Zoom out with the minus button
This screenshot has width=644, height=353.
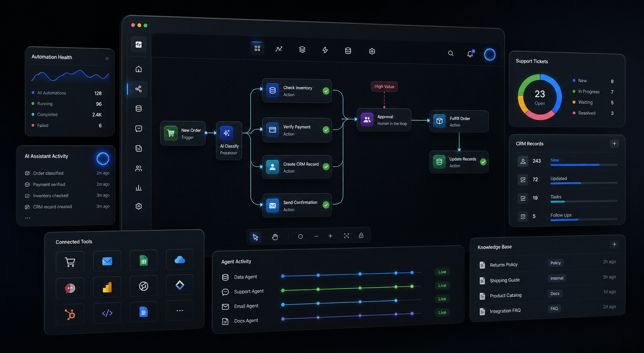pos(316,236)
